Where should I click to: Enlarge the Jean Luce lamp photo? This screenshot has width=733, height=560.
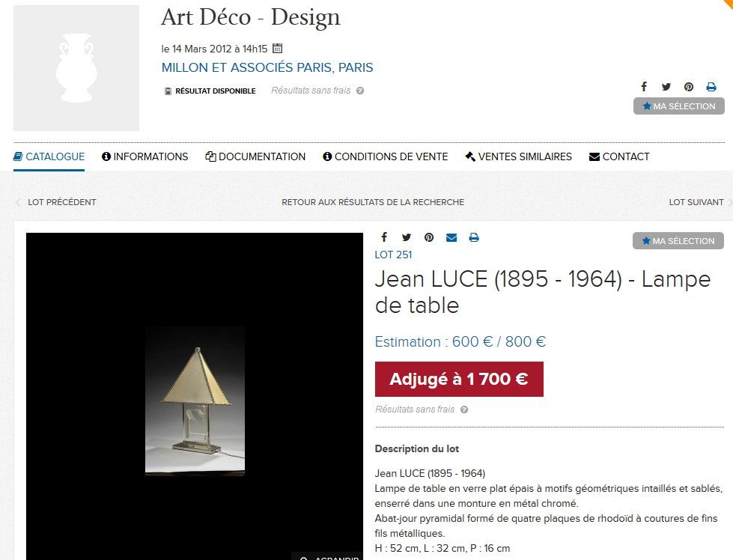(x=329, y=556)
